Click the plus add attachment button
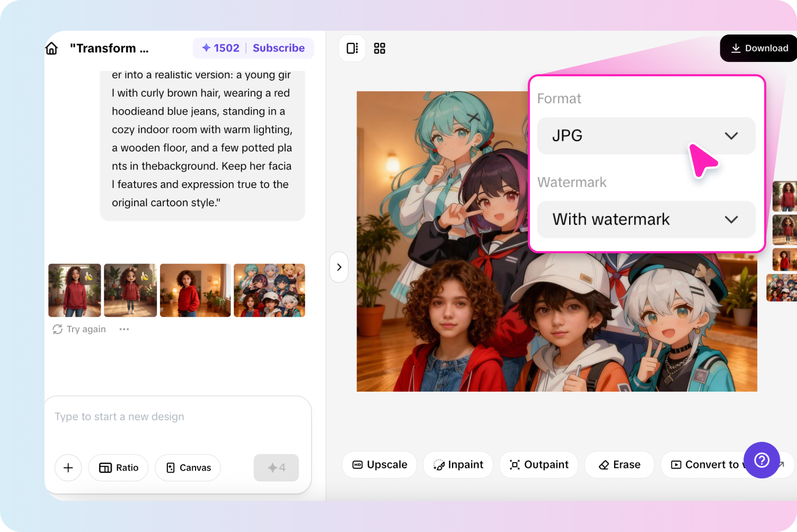This screenshot has height=532, width=797. [68, 467]
